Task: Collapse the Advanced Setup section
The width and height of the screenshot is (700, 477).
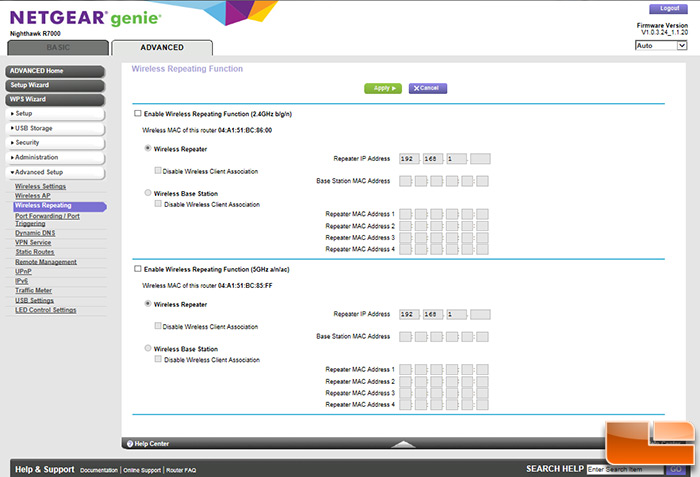Action: 55,172
